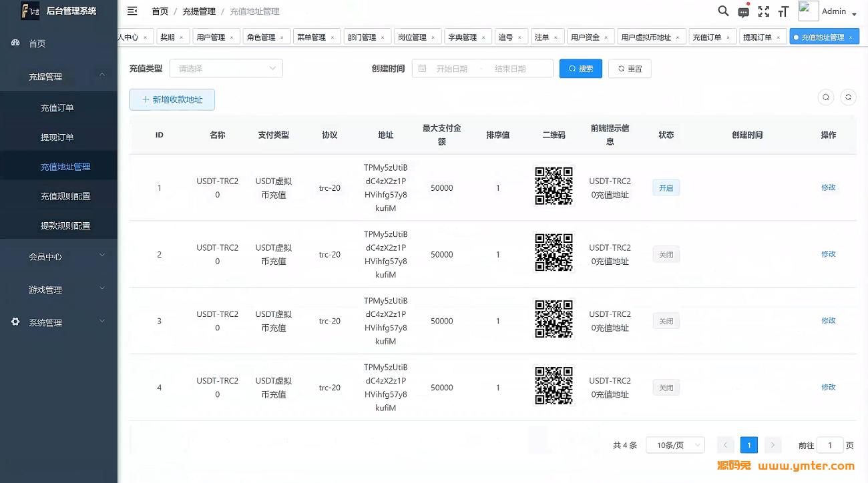Expand the 系统管理 sidebar menu
This screenshot has height=483, width=868.
point(59,322)
